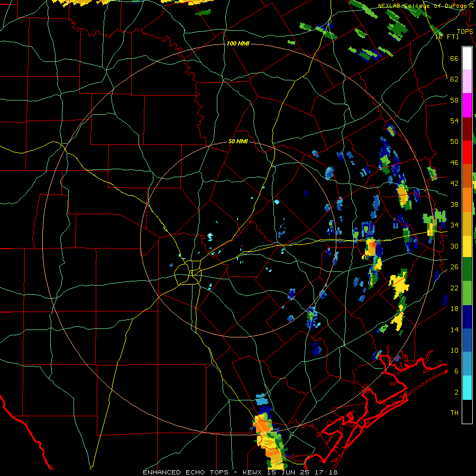Click the legend value "54"
This screenshot has height=476, width=476.
454,121
